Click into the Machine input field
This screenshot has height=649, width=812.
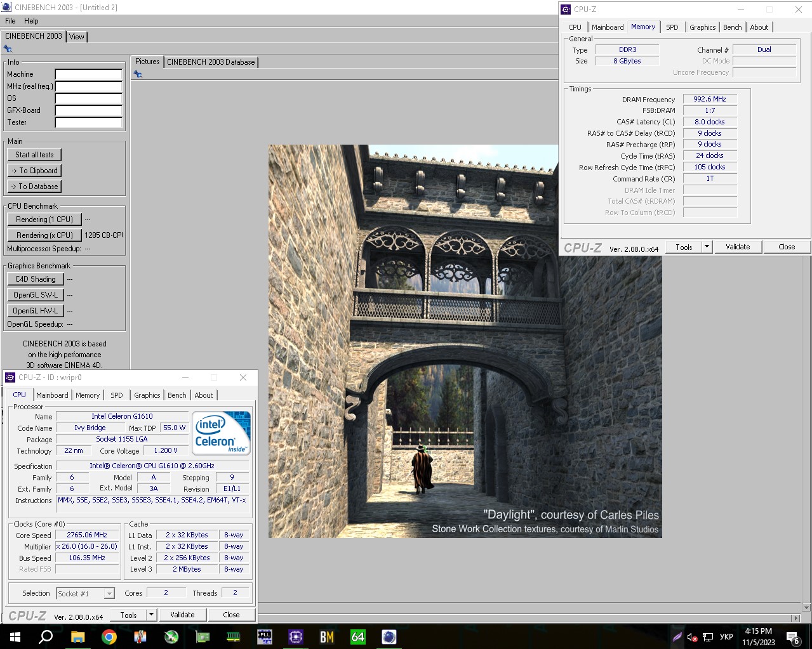coord(88,74)
